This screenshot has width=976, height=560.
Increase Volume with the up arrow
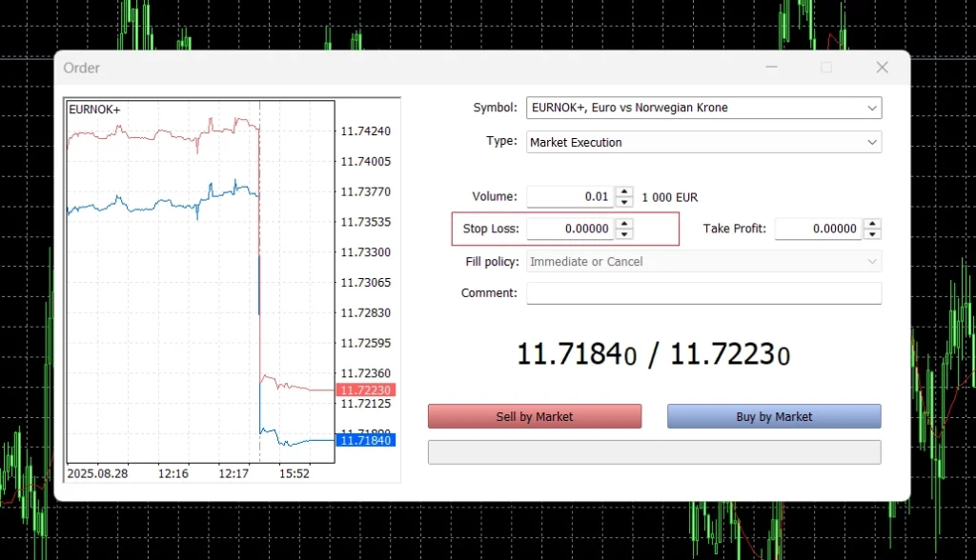point(624,192)
